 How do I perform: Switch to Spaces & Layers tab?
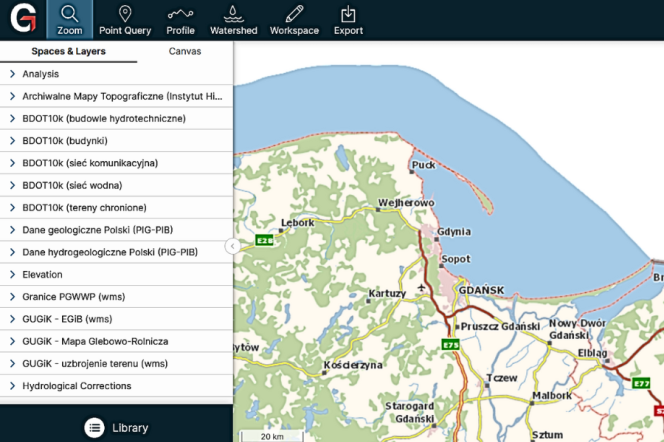point(68,51)
